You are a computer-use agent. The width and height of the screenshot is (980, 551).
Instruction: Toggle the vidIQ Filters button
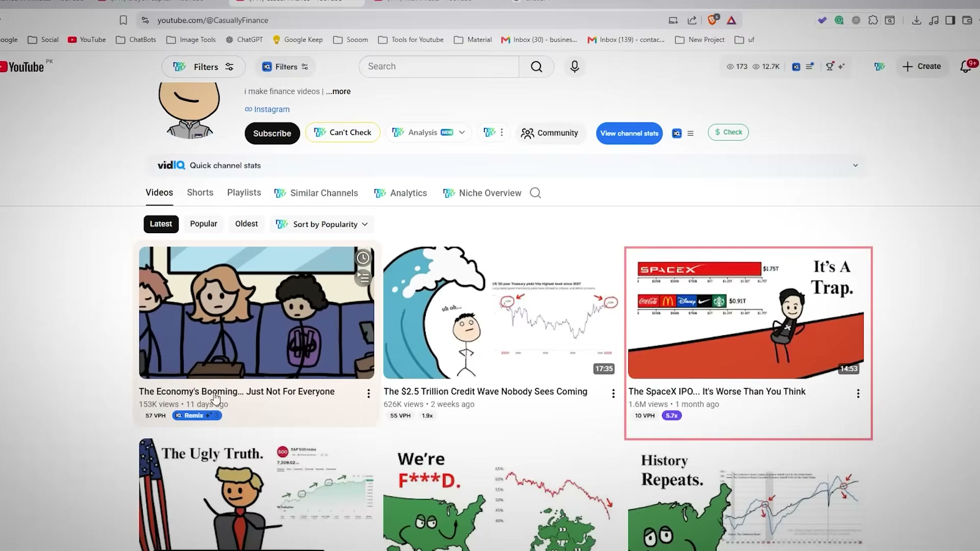285,67
